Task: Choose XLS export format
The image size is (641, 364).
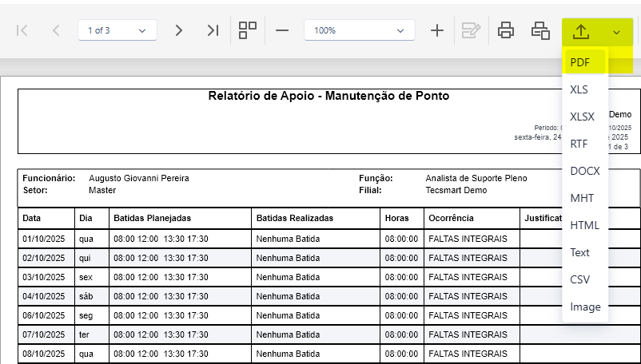Action: coord(585,89)
